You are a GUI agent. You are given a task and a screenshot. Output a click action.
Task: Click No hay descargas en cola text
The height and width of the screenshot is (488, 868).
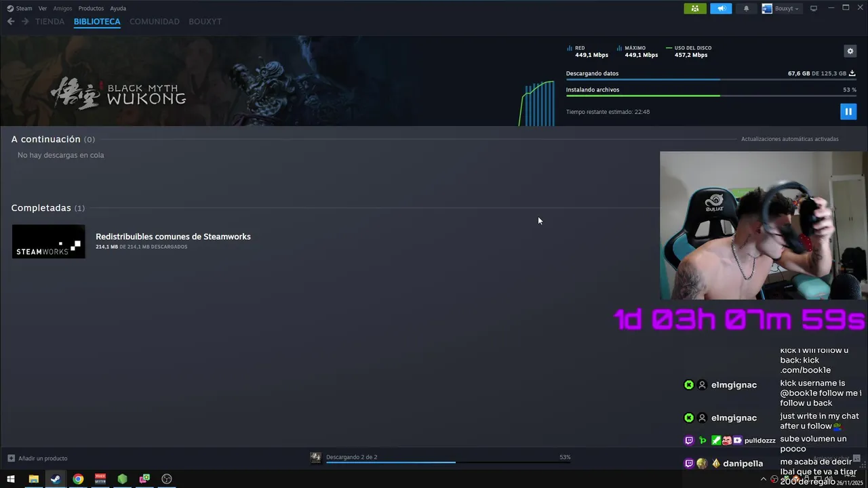click(x=60, y=155)
